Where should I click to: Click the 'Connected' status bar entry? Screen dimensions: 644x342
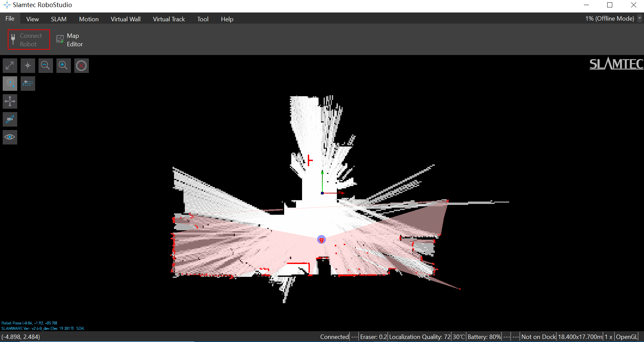[x=335, y=337]
